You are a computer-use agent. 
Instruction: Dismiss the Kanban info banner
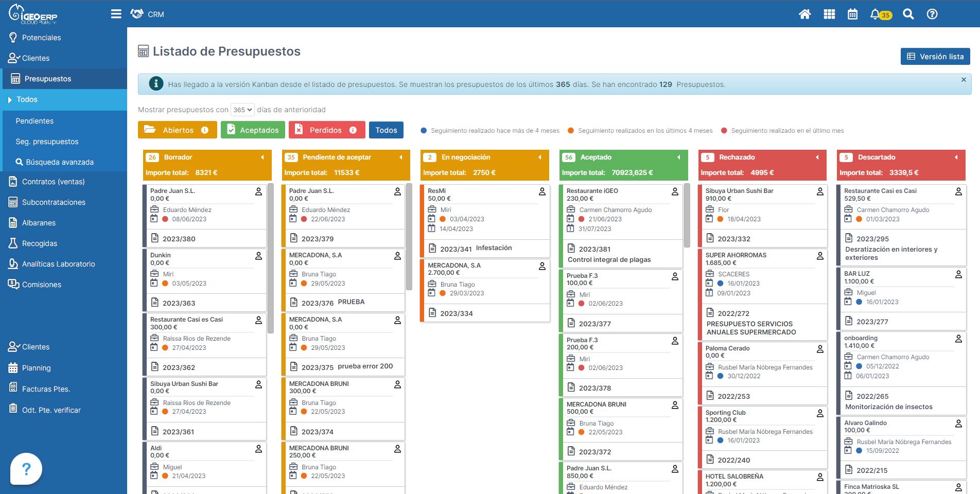pos(964,80)
